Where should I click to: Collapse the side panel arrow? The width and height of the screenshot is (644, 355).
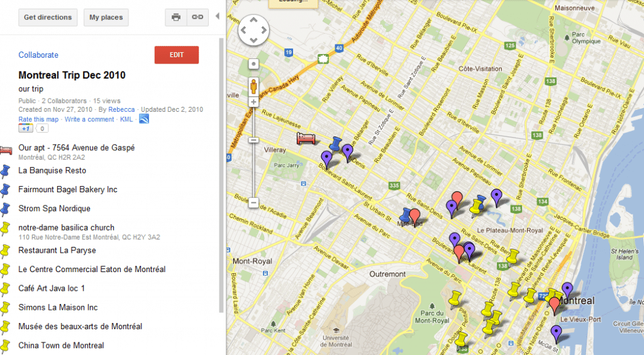[x=217, y=16]
